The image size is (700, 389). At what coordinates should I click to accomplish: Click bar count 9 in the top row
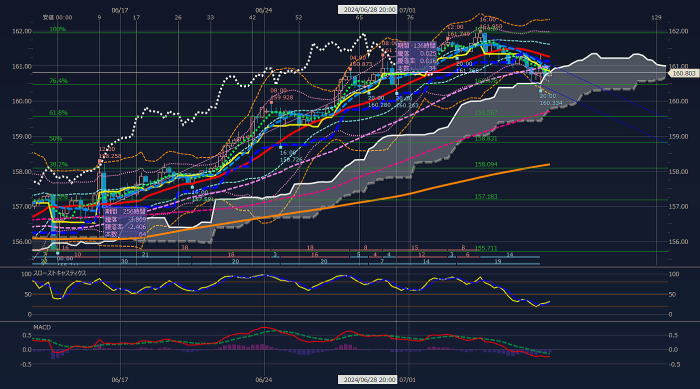tap(99, 17)
